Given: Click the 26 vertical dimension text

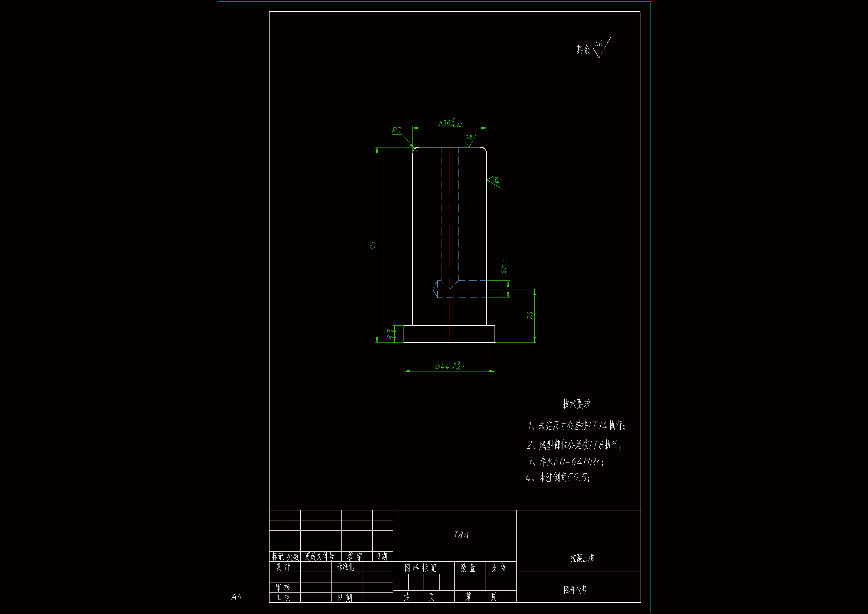Looking at the screenshot, I should tap(531, 315).
